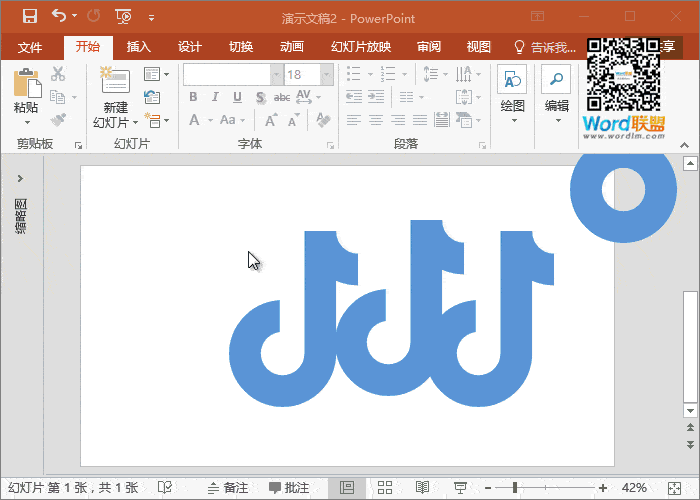Open the 字体 dialog launcher
The height and width of the screenshot is (500, 700).
(x=330, y=145)
